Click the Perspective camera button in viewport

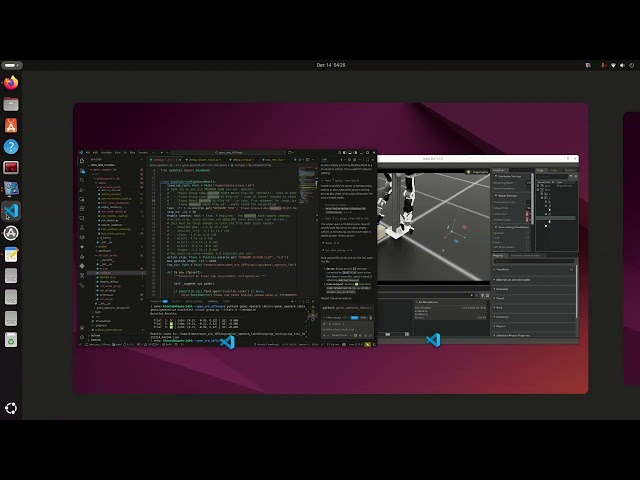click(x=477, y=171)
